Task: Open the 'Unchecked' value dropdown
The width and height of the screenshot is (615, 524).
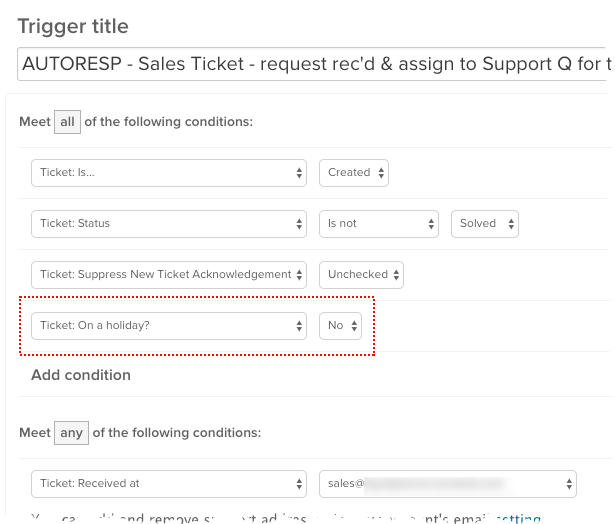Action: click(x=360, y=274)
